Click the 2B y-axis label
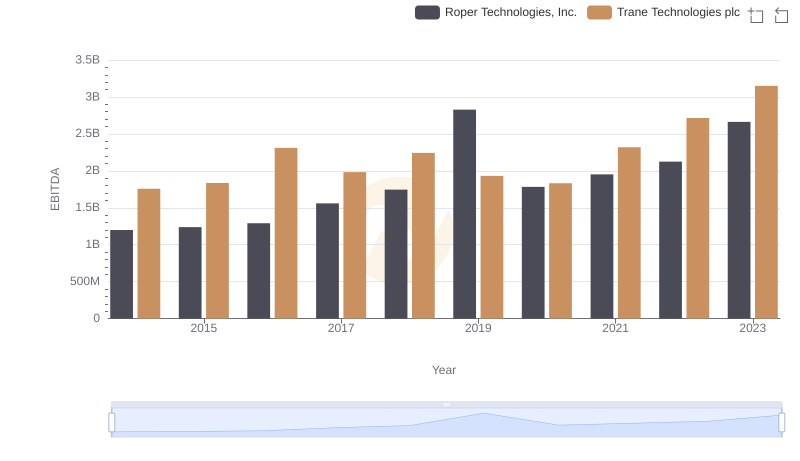Viewport: 800px width, 461px height. [92, 170]
